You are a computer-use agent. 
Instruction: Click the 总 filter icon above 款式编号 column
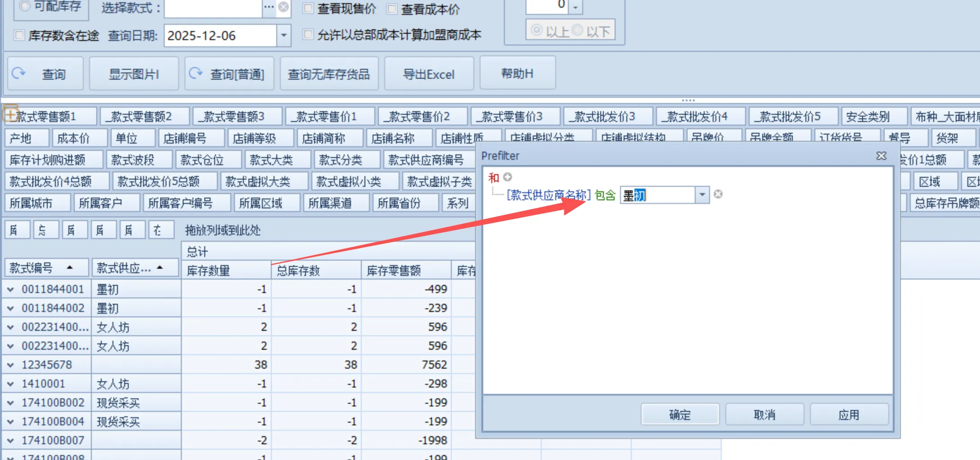45,230
